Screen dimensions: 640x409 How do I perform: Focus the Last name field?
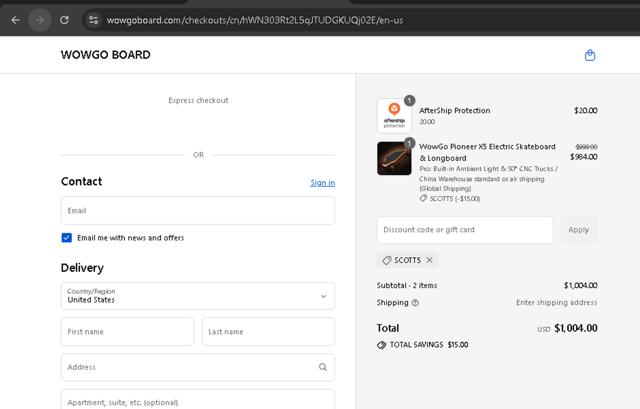click(x=268, y=331)
